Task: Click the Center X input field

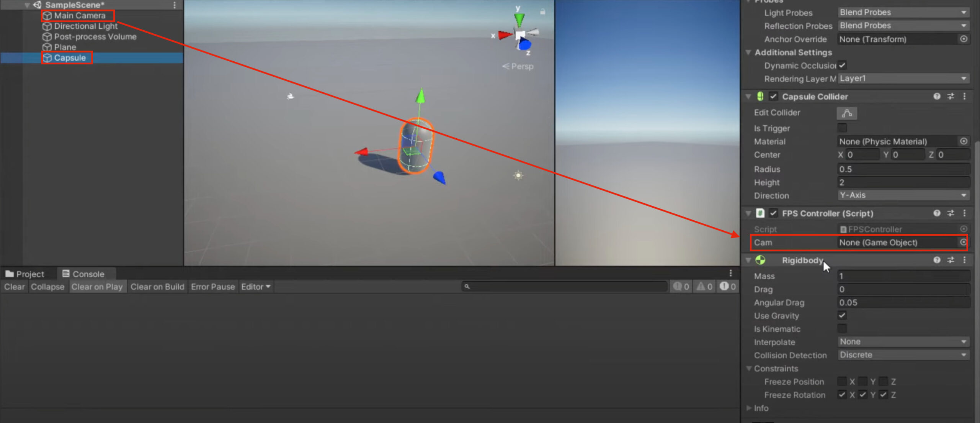Action: point(863,155)
